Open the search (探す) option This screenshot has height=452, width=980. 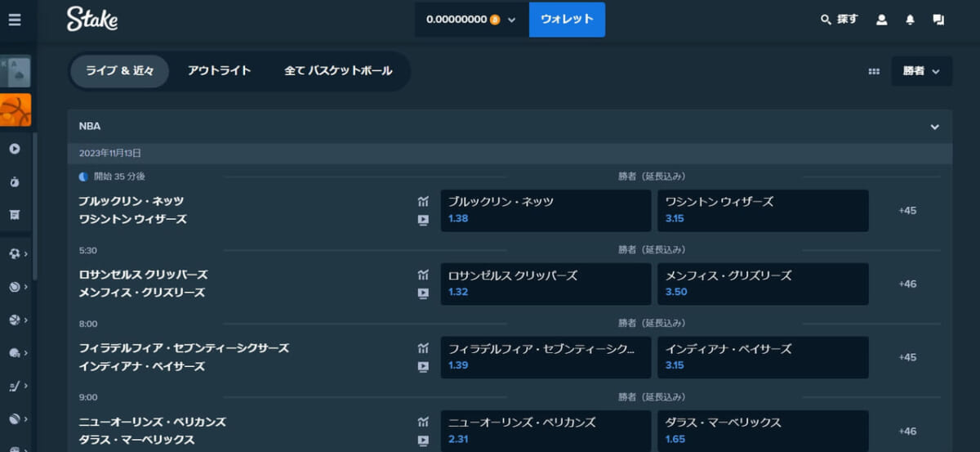click(839, 19)
